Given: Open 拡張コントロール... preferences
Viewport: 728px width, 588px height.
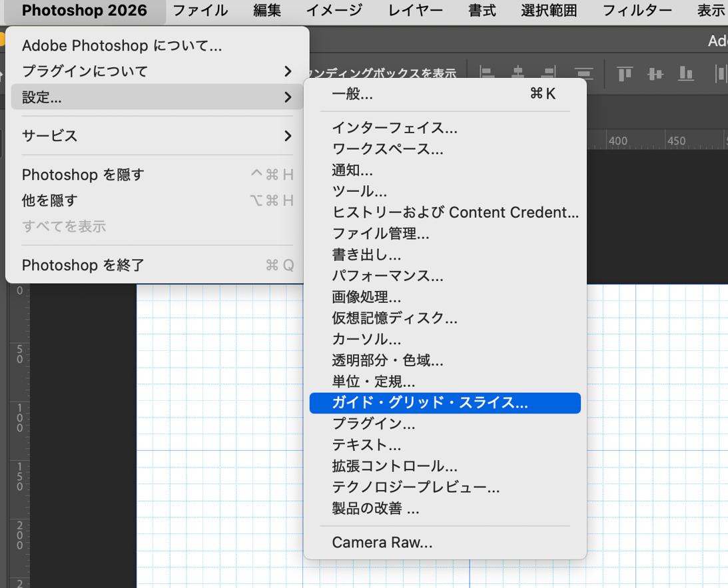Looking at the screenshot, I should [x=445, y=466].
